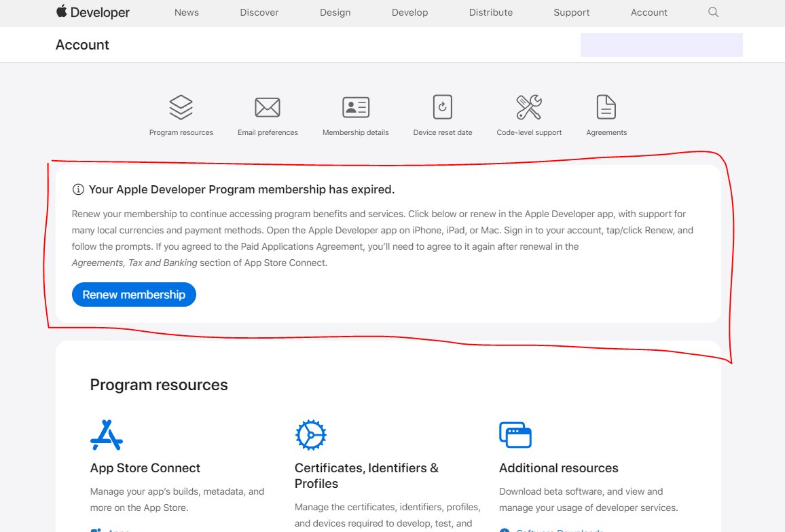Screen dimensions: 785x532
Task: Select the Distribute menu
Action: [x=491, y=12]
